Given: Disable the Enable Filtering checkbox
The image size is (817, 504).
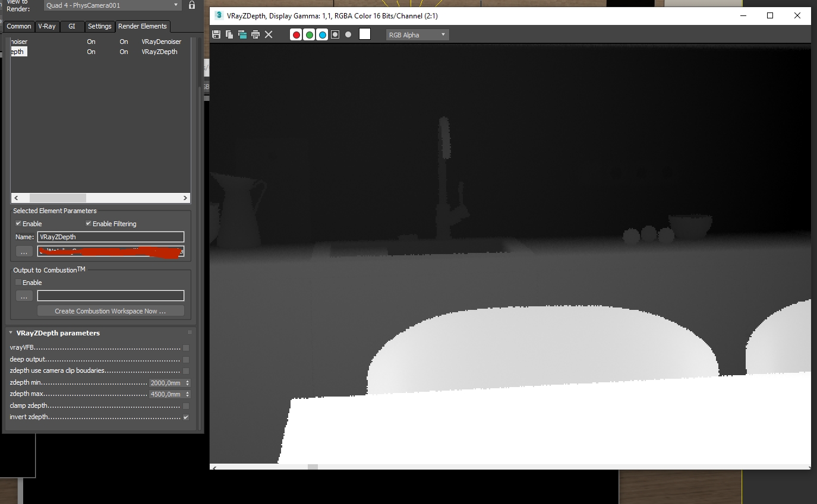Looking at the screenshot, I should (89, 224).
